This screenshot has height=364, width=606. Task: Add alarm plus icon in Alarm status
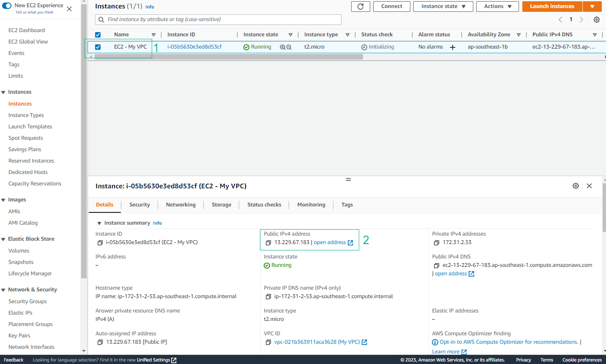click(453, 47)
